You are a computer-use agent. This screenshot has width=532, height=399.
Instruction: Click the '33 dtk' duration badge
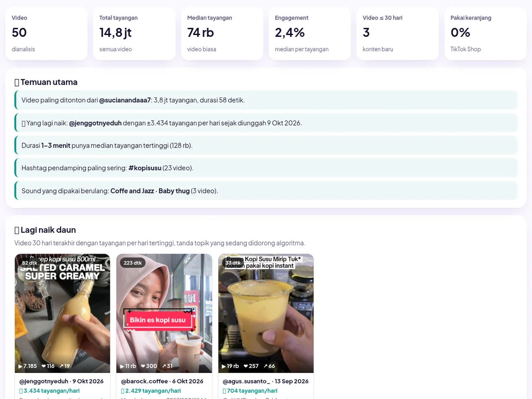[233, 263]
